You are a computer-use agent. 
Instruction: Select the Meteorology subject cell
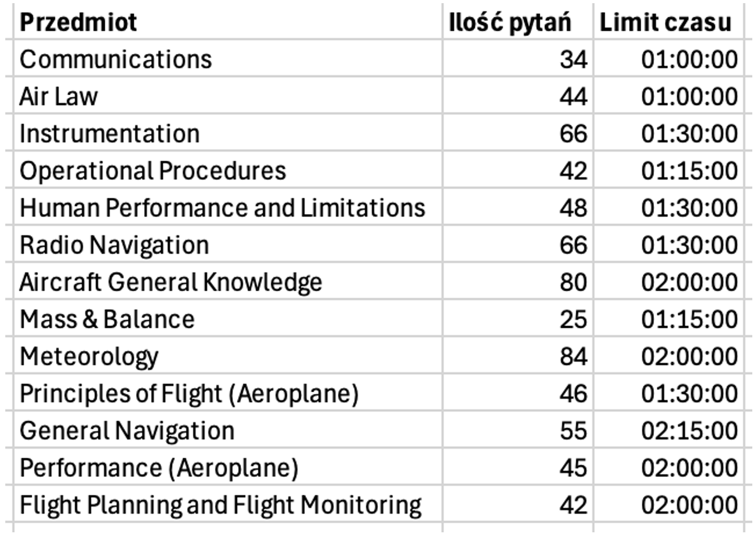point(228,355)
